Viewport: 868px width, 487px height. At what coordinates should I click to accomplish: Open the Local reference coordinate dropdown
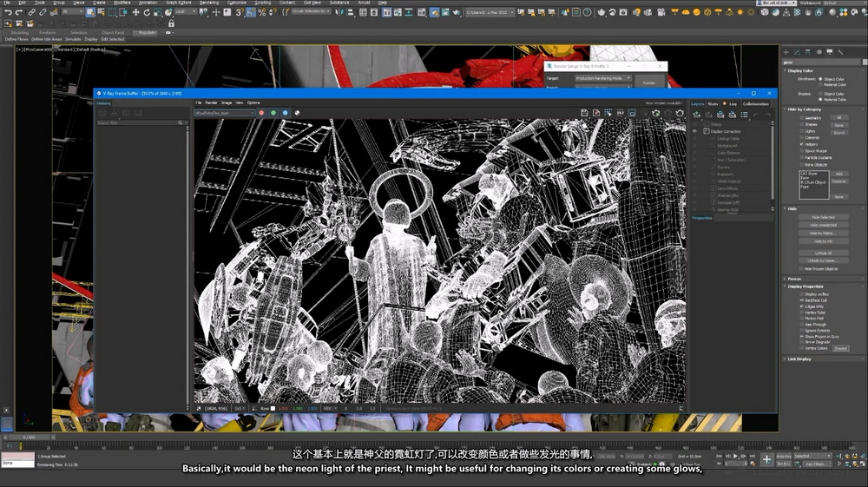(184, 11)
